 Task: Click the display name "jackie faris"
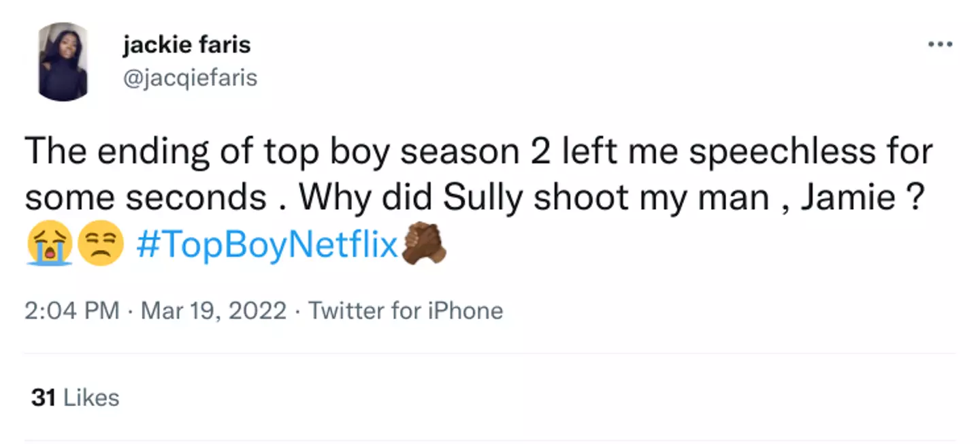(186, 45)
